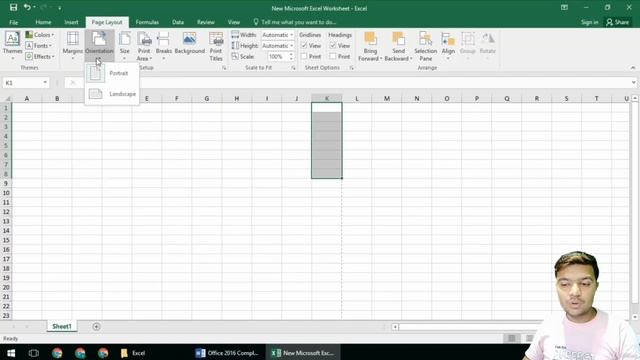Open the theme Fonts dropdown
Viewport: 640px width, 360px height.
click(39, 46)
